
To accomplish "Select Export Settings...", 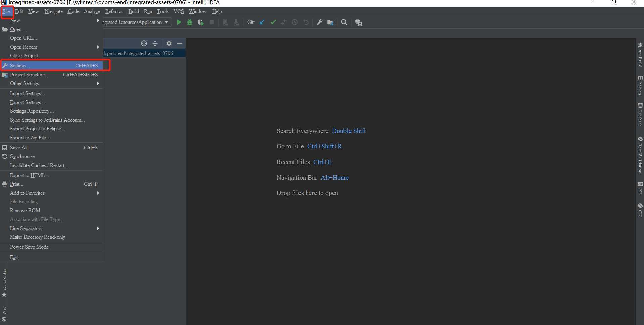I will (51, 102).
